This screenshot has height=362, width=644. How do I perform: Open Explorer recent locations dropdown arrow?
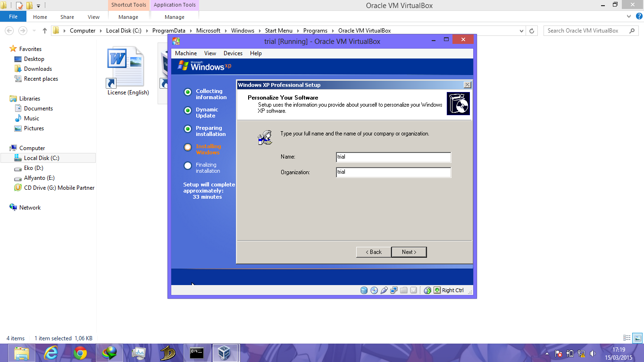coord(33,31)
